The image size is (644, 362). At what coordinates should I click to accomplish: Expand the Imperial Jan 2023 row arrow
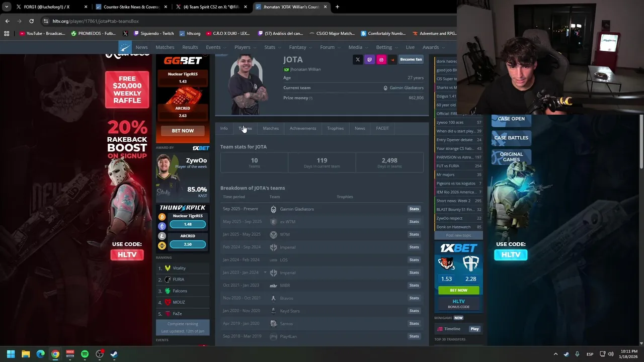coord(265,273)
